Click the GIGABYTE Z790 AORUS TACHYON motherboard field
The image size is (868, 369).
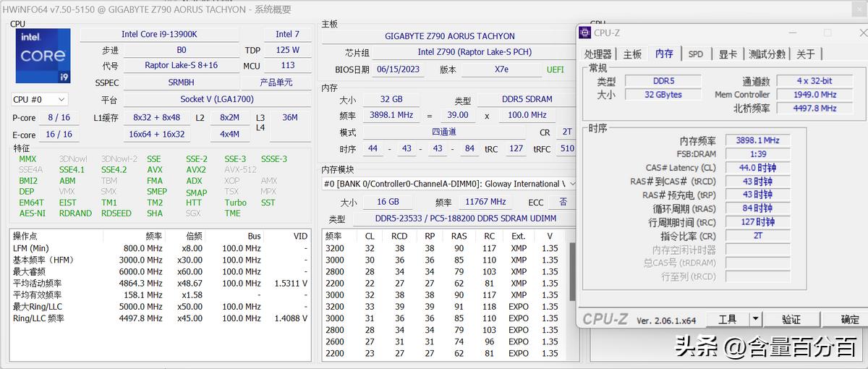(x=449, y=36)
